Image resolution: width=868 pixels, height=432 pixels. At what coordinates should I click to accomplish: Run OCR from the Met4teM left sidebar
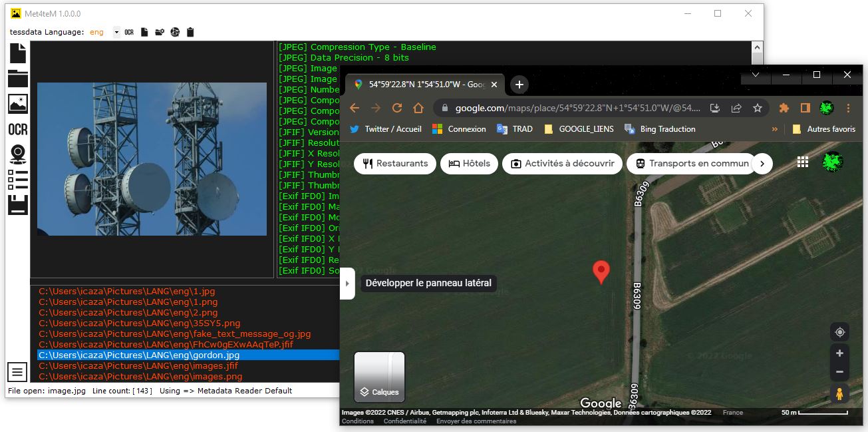[x=18, y=130]
